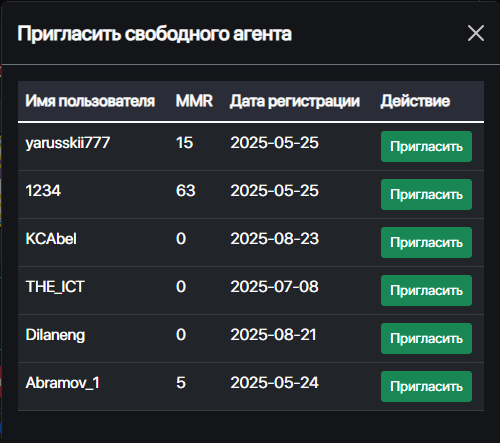Invite user 1234
This screenshot has height=443, width=500.
click(426, 195)
